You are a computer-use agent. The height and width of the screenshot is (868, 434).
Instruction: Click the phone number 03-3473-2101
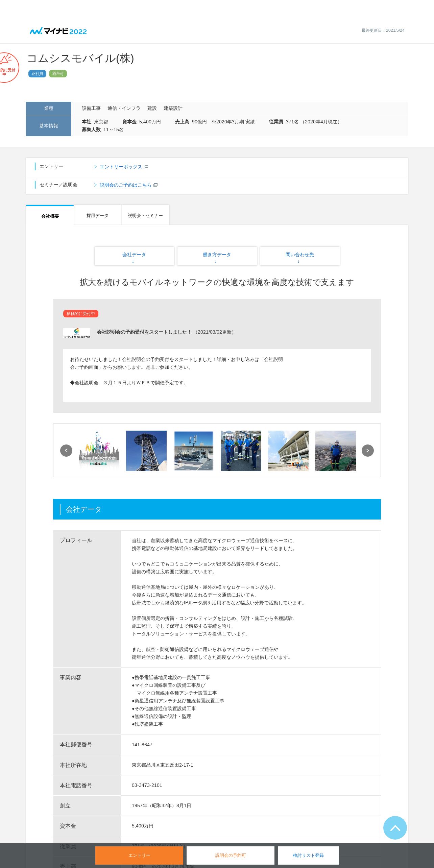click(x=147, y=785)
